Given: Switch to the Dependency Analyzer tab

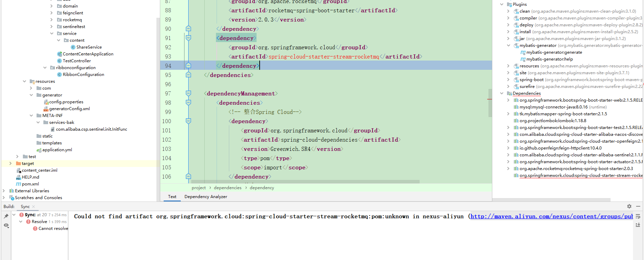Looking at the screenshot, I should [206, 197].
